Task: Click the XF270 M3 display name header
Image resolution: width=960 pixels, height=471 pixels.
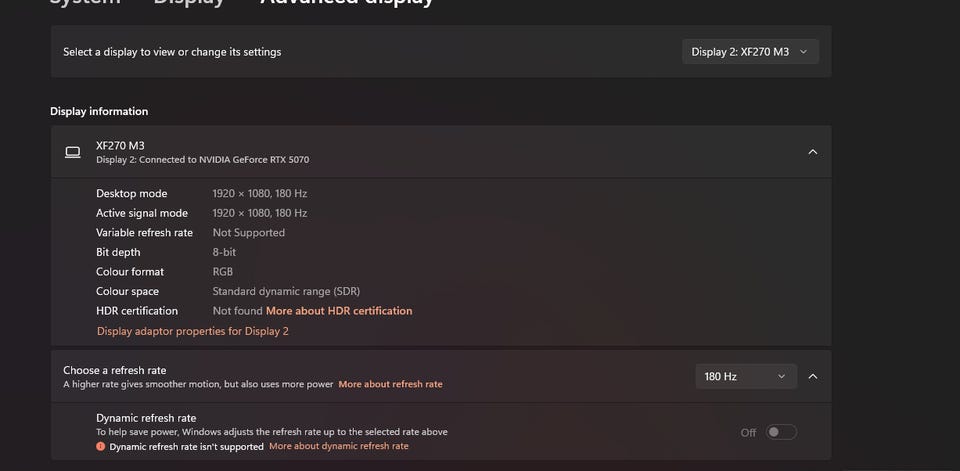Action: (120, 145)
